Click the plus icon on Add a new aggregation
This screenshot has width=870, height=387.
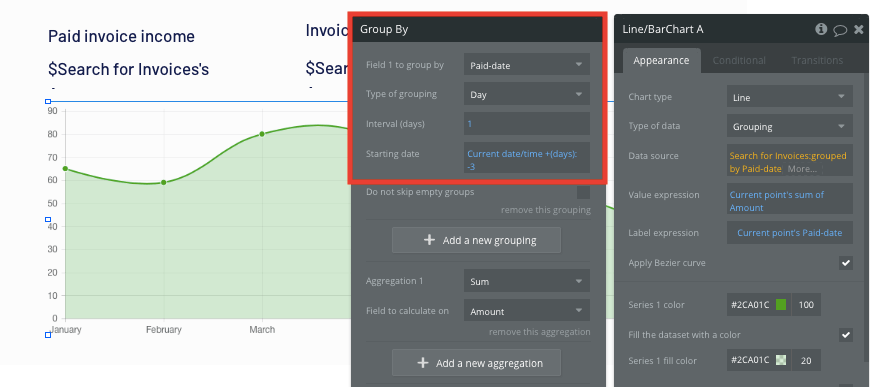(423, 363)
